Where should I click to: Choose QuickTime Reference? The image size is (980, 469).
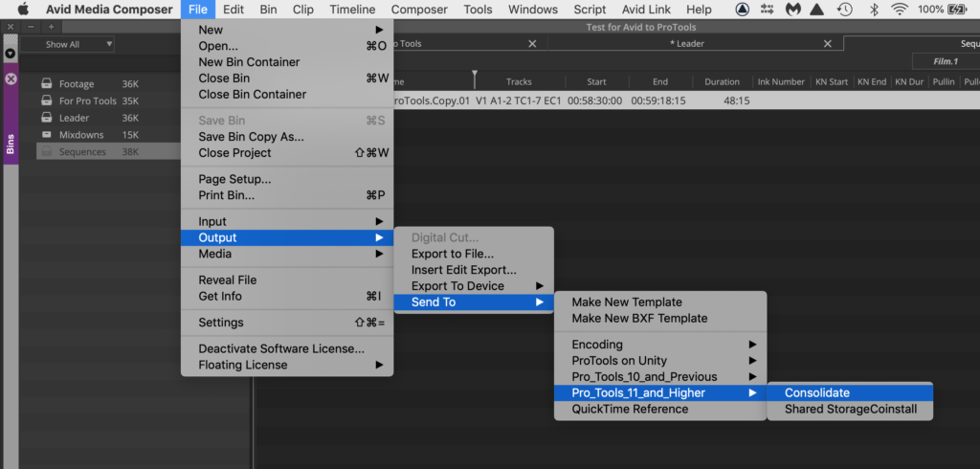tap(660, 409)
